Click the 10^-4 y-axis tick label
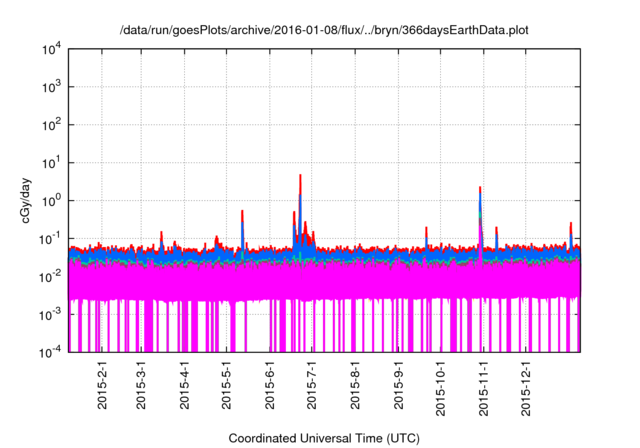The height and width of the screenshot is (448, 640). (x=50, y=351)
